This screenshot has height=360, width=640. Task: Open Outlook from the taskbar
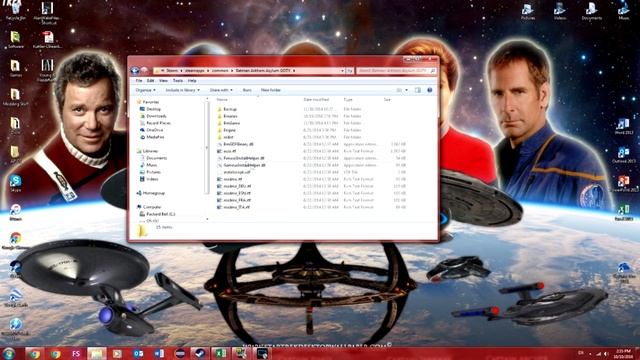coord(138,353)
